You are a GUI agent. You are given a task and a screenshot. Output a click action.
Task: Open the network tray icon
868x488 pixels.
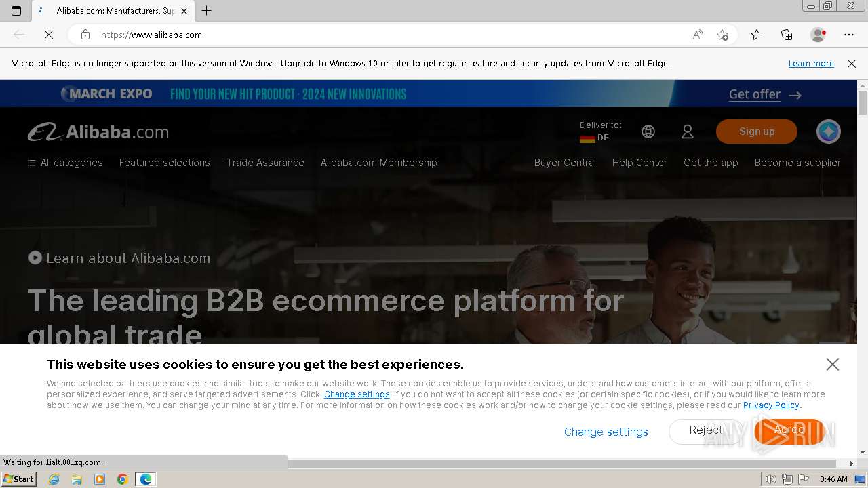(x=787, y=479)
